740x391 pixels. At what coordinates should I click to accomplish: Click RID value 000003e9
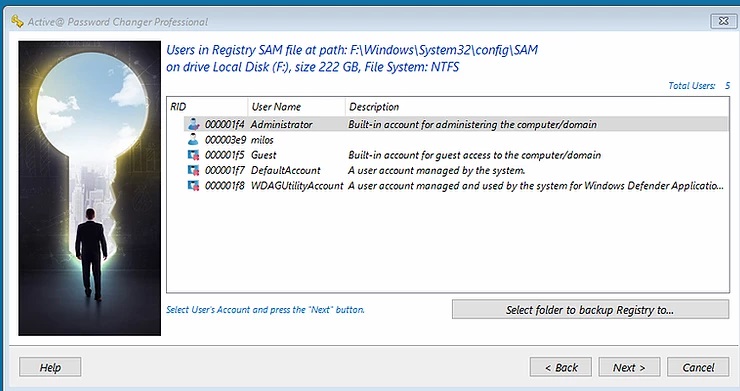[x=225, y=140]
